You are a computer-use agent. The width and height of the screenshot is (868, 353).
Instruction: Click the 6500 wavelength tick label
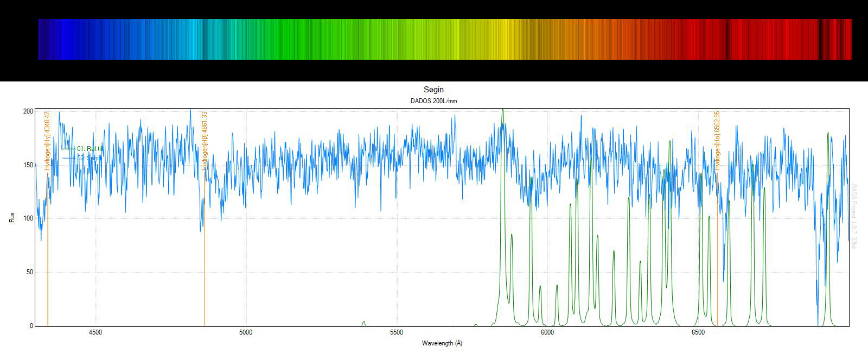698,332
